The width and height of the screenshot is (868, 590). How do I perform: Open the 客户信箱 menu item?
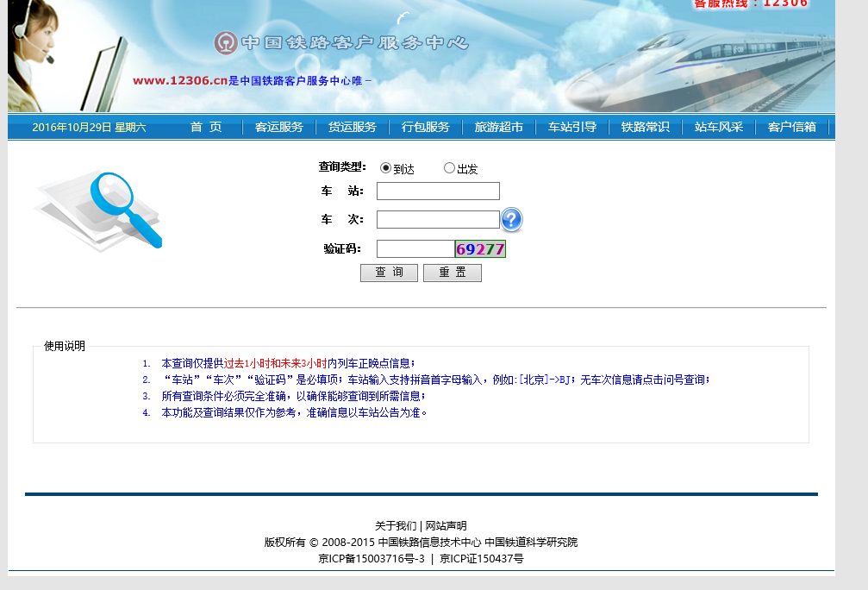pyautogui.click(x=791, y=127)
